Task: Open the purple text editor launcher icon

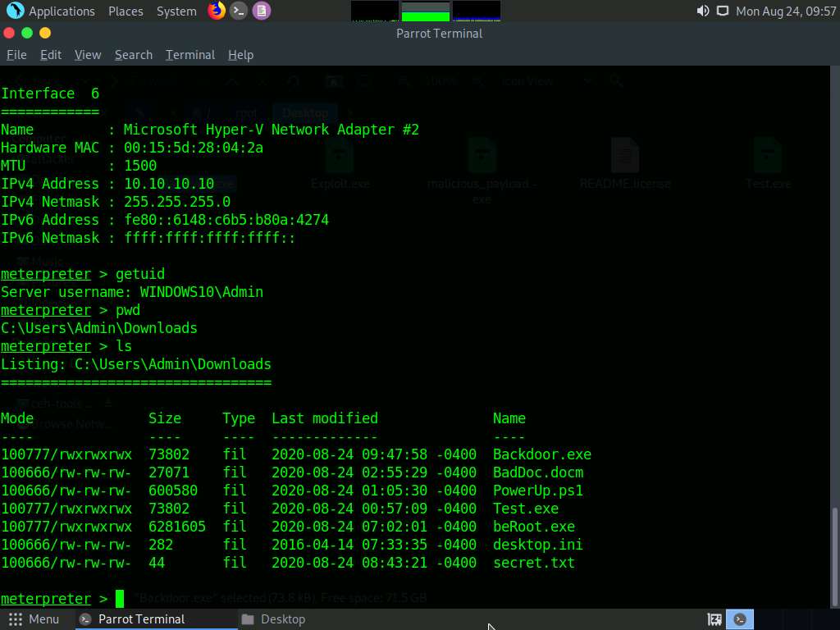Action: 262,11
